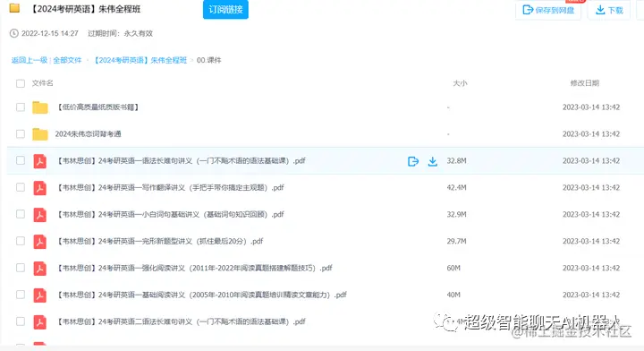Screen dimensions: 644x351
Task: Click the 全部文件 breadcrumb link
Action: (67, 60)
